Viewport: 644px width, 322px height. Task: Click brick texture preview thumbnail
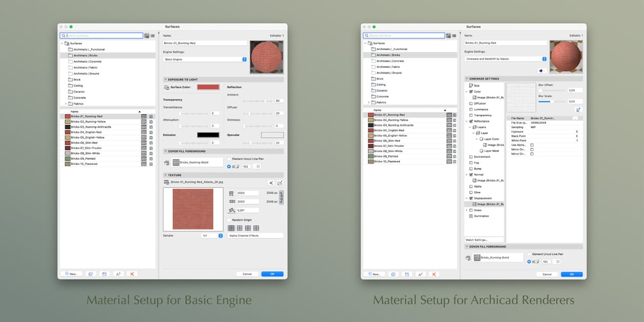(193, 209)
